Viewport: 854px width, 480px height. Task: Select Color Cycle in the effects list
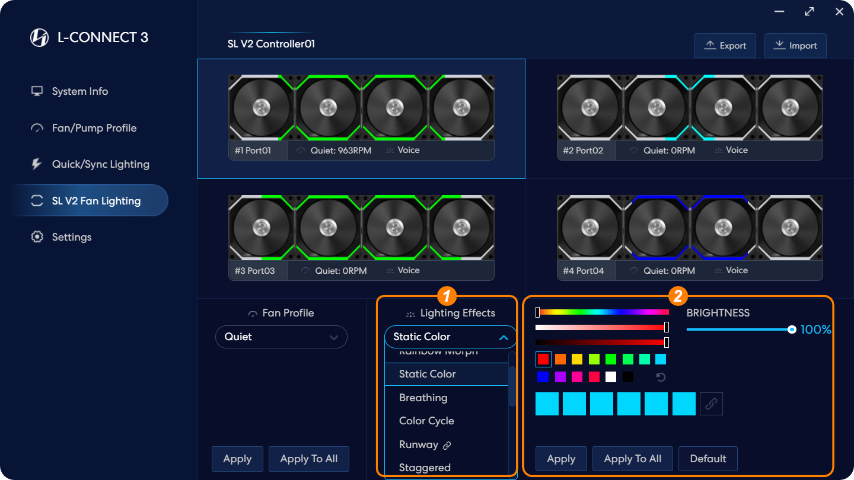click(x=427, y=421)
